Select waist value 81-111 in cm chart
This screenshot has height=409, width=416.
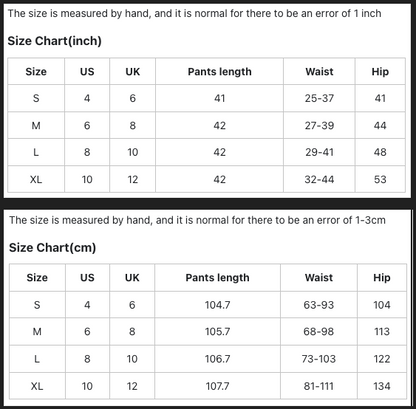pyautogui.click(x=319, y=386)
